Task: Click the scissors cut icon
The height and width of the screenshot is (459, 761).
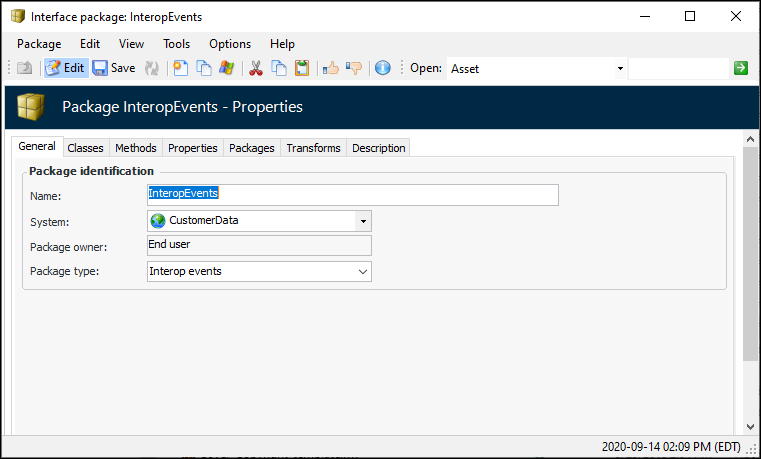Action: click(x=255, y=68)
